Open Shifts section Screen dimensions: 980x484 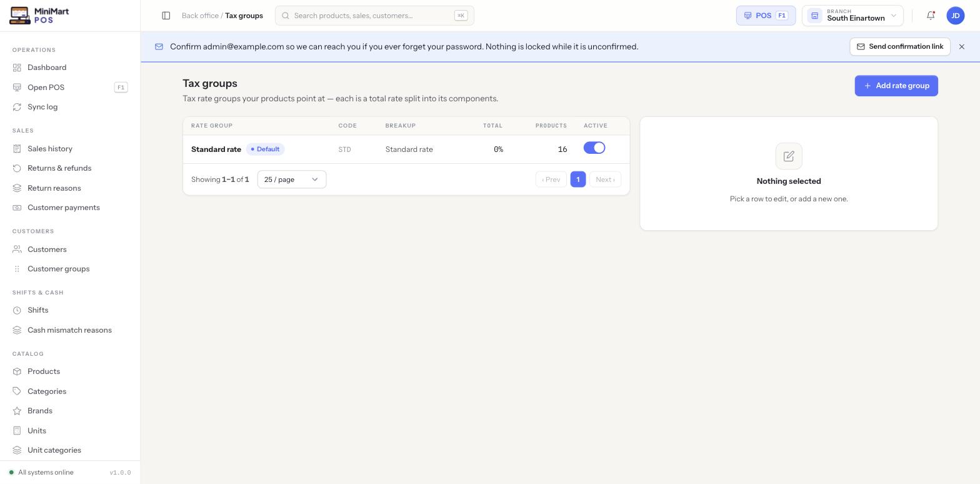(x=70, y=310)
